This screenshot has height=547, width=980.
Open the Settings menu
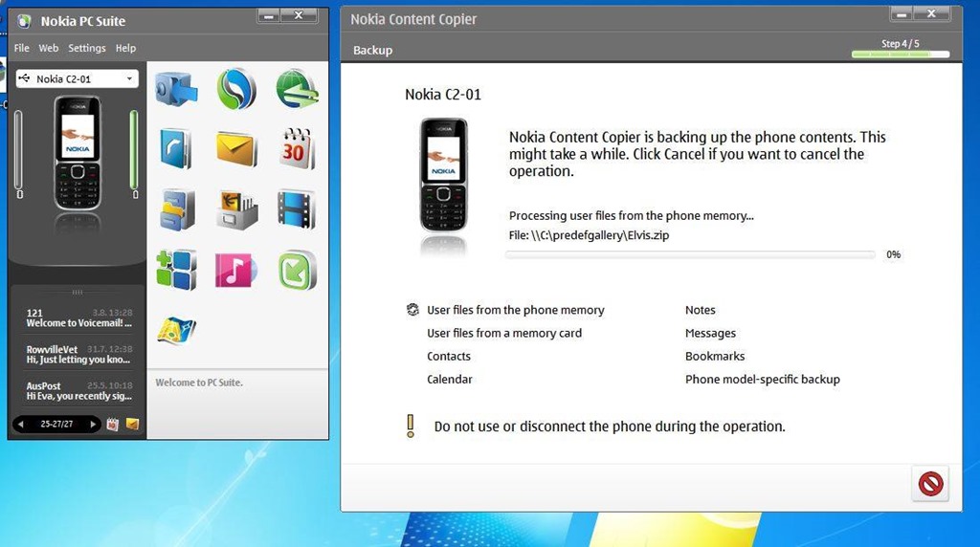tap(87, 48)
